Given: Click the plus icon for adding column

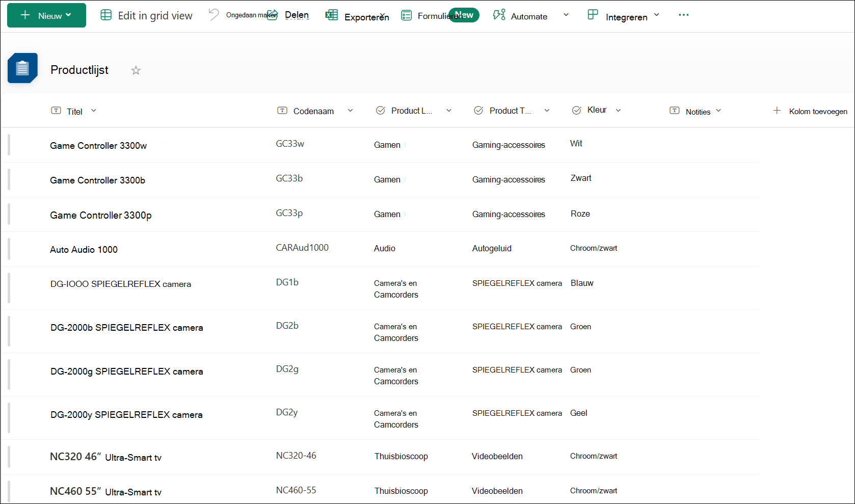Looking at the screenshot, I should 777,111.
